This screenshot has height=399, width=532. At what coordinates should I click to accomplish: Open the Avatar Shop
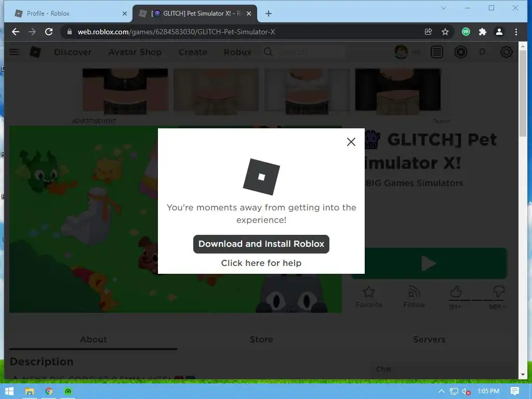[x=135, y=52]
